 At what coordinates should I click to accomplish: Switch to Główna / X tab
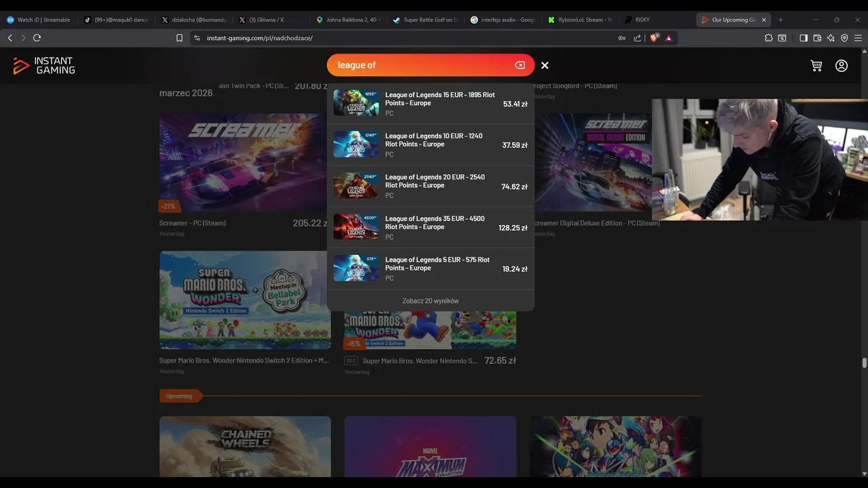click(272, 20)
